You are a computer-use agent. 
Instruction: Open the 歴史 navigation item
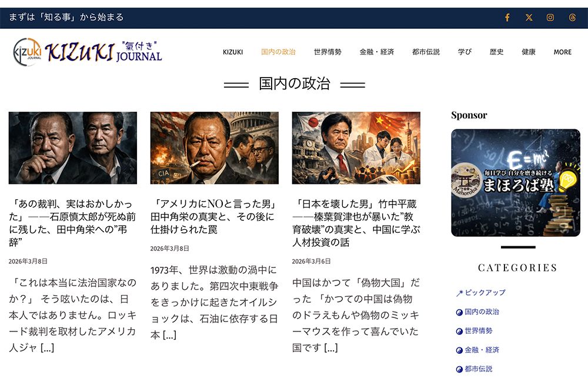click(496, 52)
